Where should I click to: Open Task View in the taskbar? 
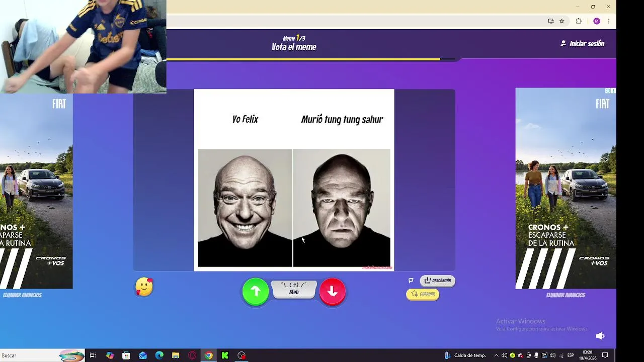[93, 355]
